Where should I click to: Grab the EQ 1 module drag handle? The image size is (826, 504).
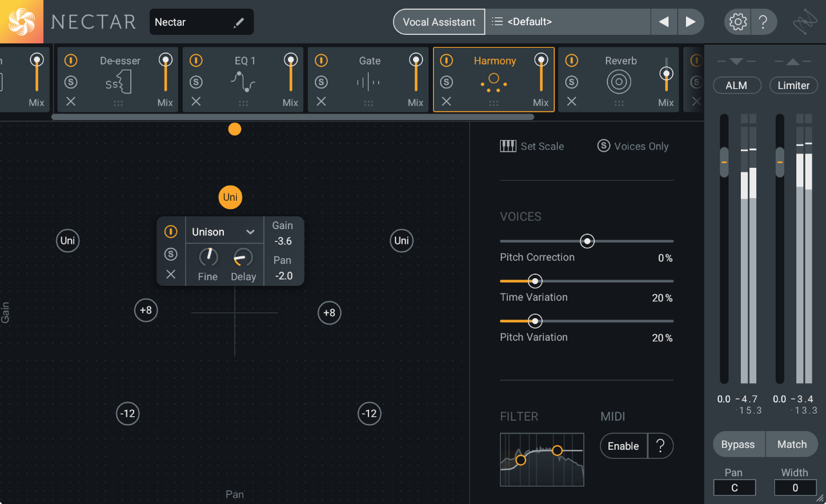(243, 103)
